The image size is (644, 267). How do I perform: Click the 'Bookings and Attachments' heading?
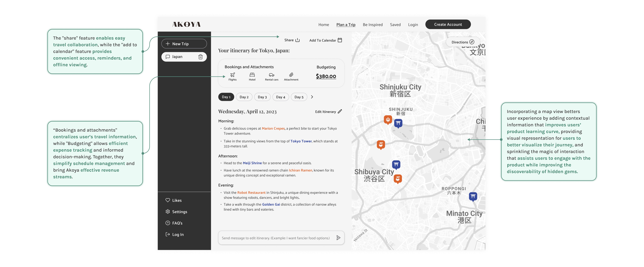click(x=249, y=67)
